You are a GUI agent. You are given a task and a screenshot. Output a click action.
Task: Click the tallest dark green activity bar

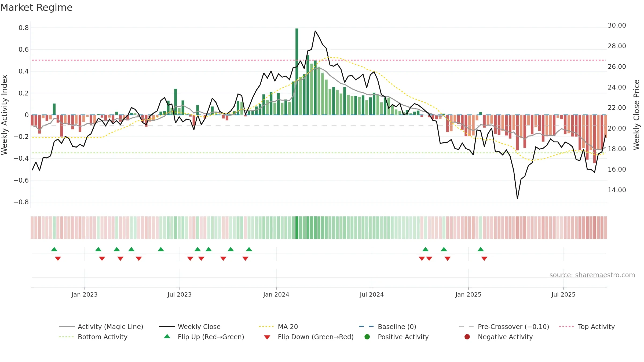tap(297, 72)
